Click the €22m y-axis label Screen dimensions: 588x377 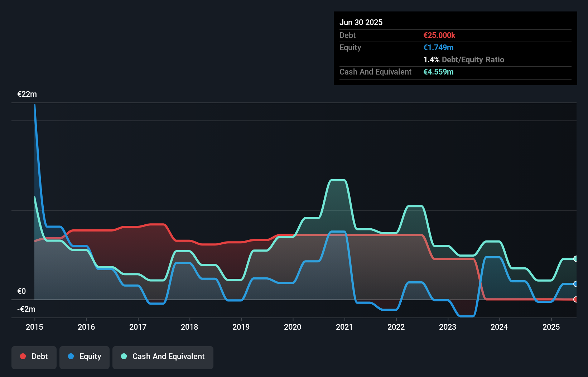27,94
